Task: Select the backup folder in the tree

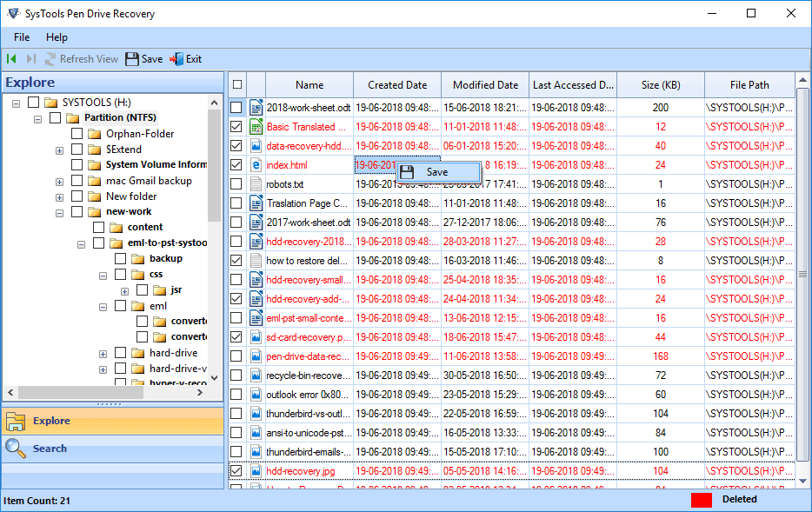Action: (166, 258)
